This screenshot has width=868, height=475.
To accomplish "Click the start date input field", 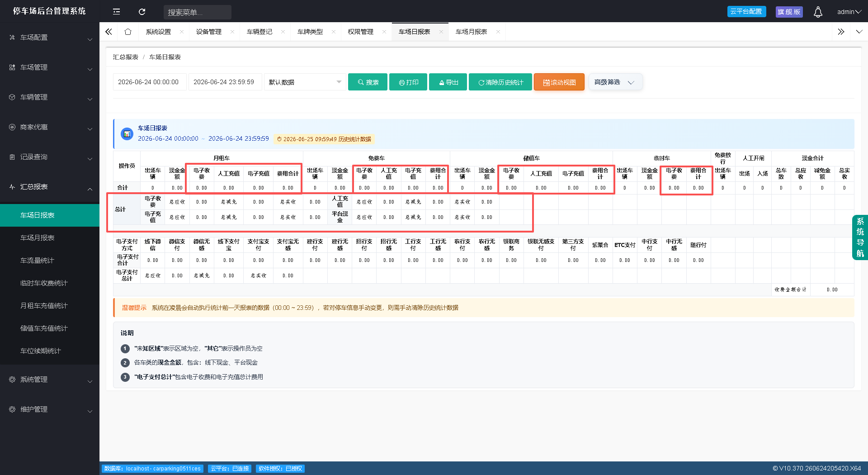I will click(x=150, y=82).
